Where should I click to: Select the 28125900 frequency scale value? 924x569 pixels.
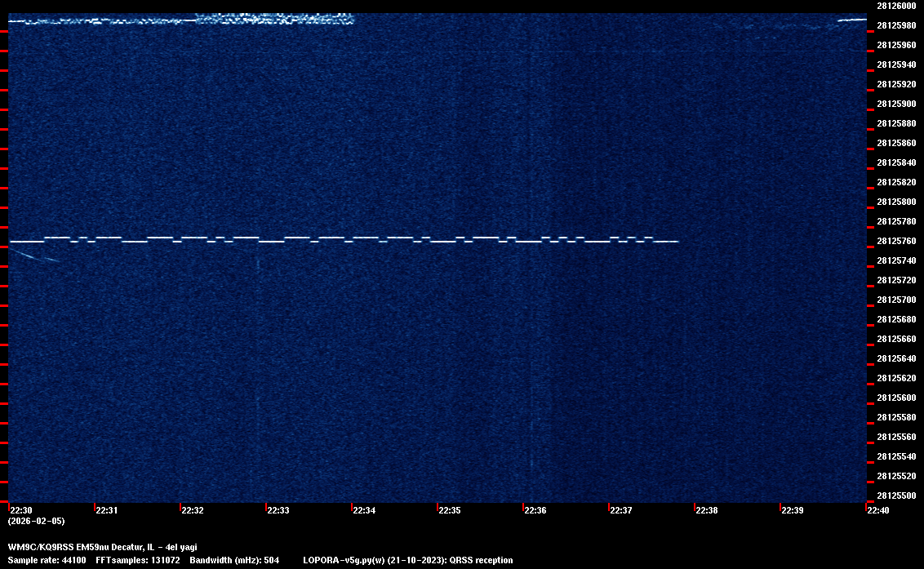coord(895,104)
